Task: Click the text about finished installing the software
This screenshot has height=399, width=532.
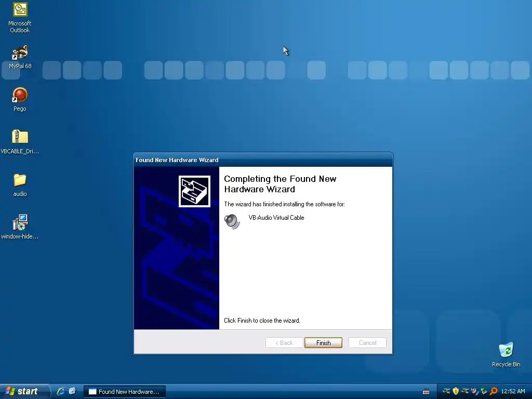Action: pos(284,204)
